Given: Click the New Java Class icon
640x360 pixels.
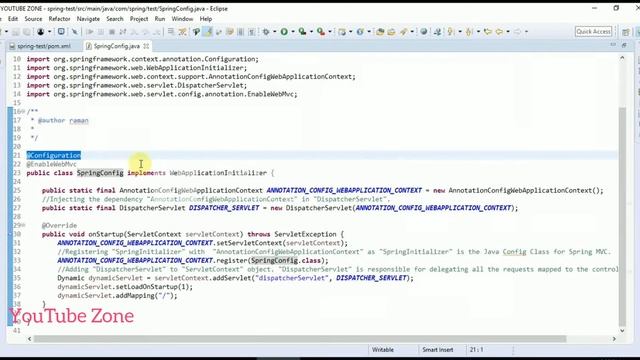Looking at the screenshot, I should [360, 31].
